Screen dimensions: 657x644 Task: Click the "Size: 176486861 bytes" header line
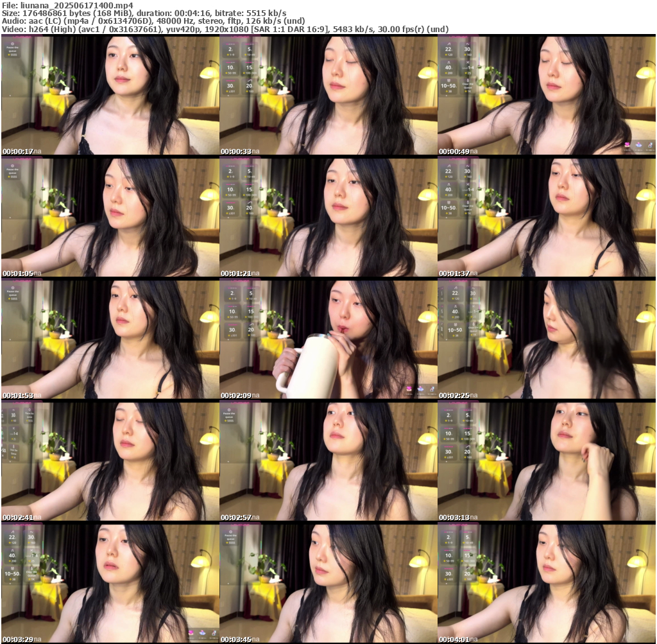[x=144, y=13]
